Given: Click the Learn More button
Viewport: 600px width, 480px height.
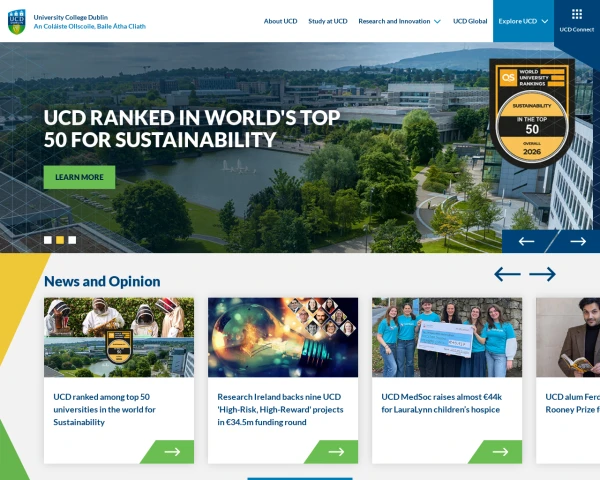Looking at the screenshot, I should click(79, 177).
